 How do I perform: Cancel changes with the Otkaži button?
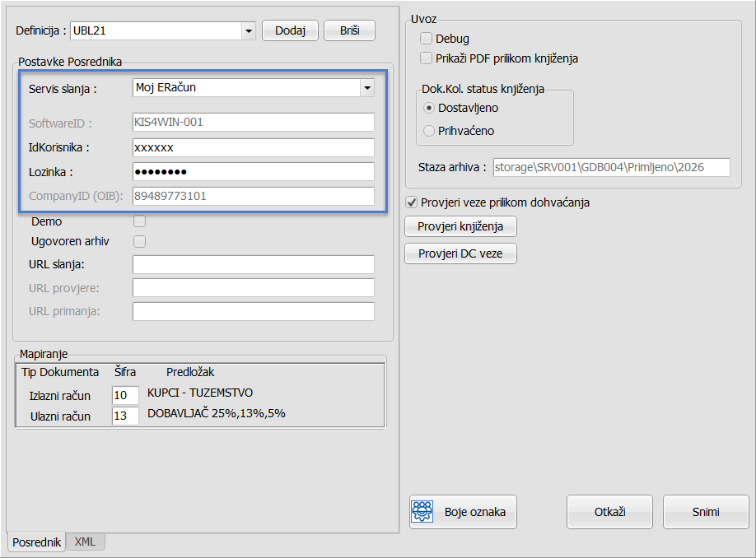click(x=609, y=512)
